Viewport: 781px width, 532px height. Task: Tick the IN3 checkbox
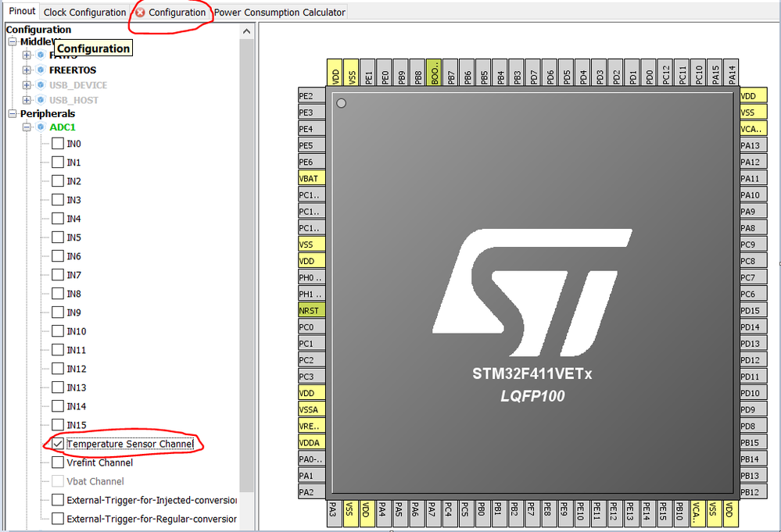(58, 200)
